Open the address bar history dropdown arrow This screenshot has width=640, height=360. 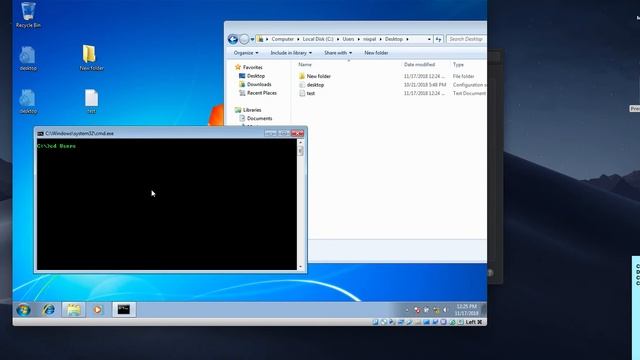pyautogui.click(x=429, y=39)
